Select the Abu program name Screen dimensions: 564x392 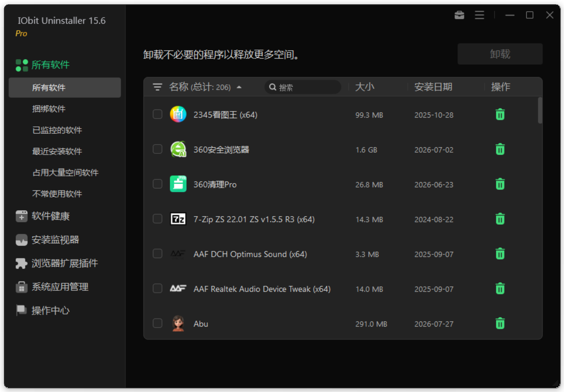click(x=201, y=324)
